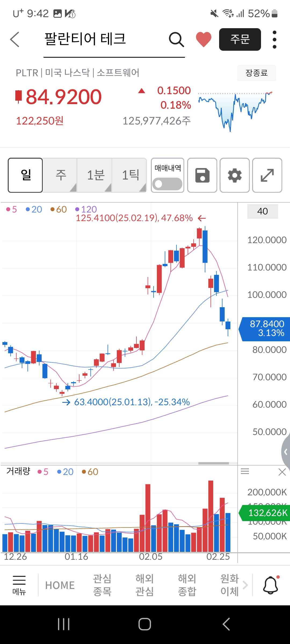Click the 20-day moving average legend
Screen dimensions: 290x644
34,209
